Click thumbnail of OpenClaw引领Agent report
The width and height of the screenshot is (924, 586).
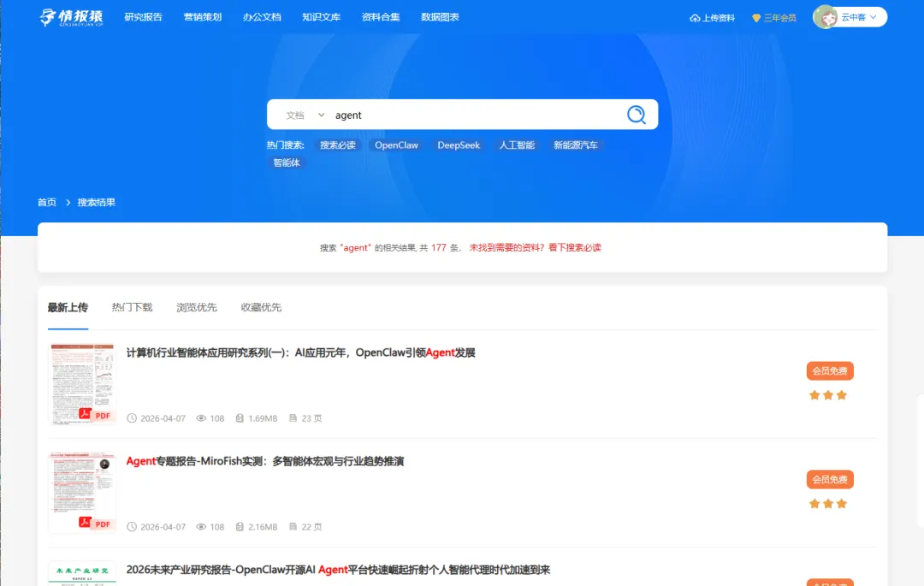tap(82, 383)
